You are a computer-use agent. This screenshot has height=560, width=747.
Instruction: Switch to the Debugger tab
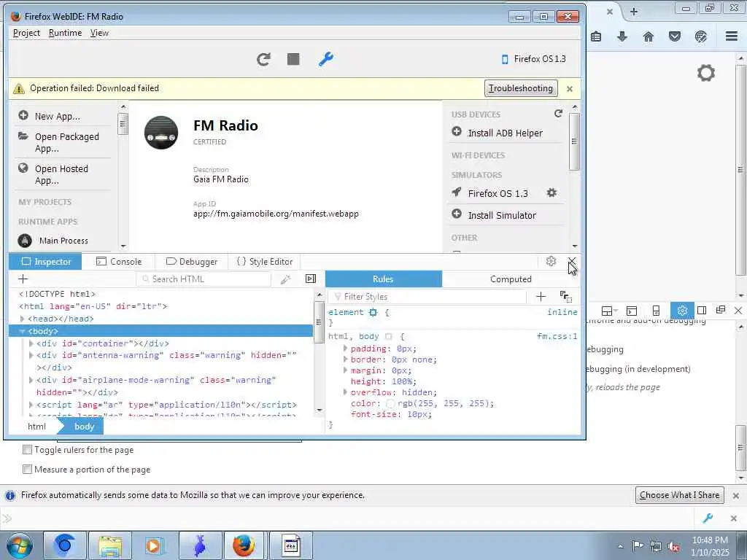point(192,262)
